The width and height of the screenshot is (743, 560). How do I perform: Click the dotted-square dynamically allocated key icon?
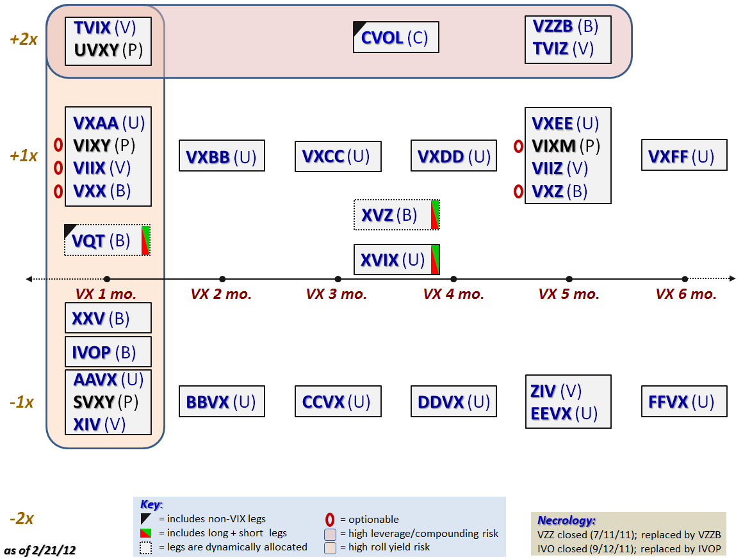(x=146, y=548)
